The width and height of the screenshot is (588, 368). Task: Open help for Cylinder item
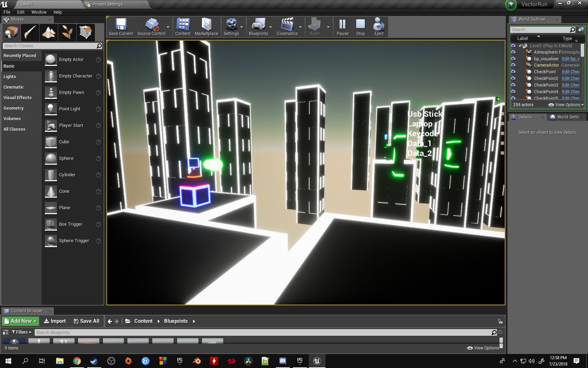point(98,175)
